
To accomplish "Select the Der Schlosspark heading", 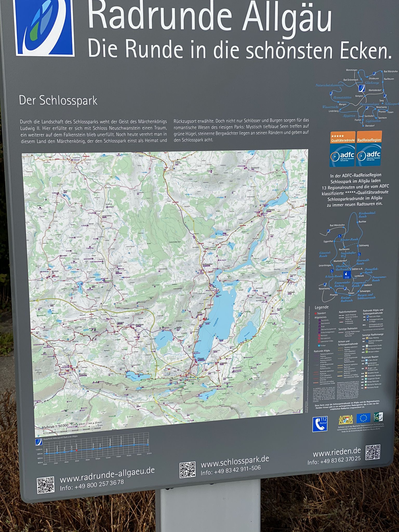I will [58, 101].
